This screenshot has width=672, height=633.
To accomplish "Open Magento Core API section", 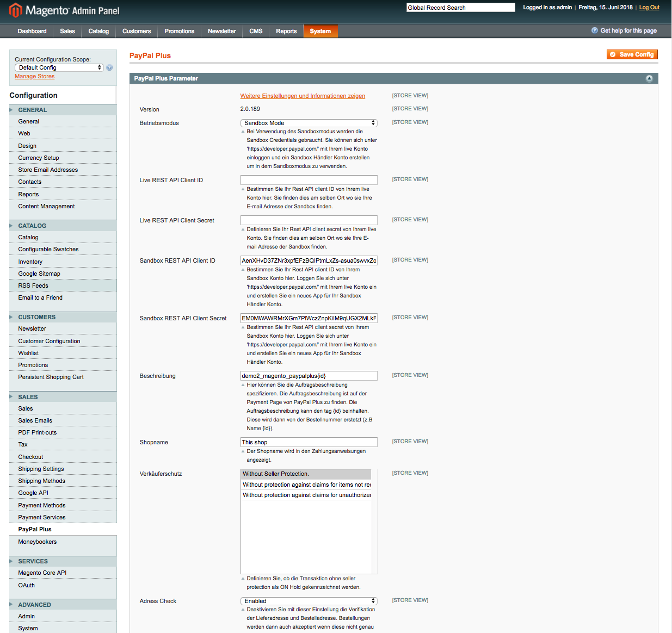I will (63, 573).
